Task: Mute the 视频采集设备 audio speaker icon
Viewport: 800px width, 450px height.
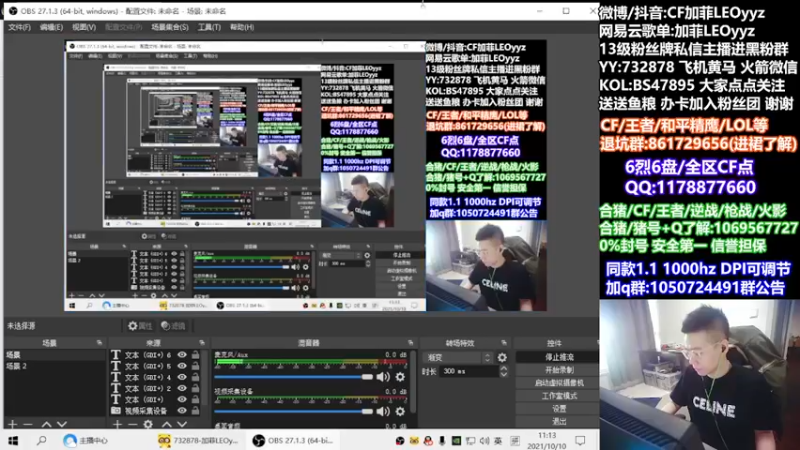Action: 383,411
